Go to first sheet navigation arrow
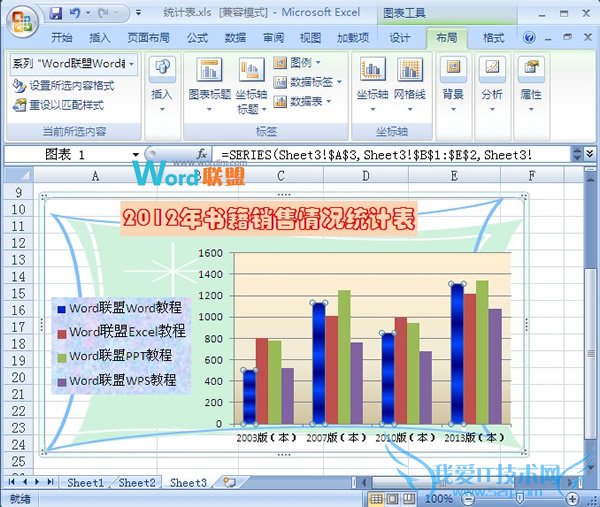This screenshot has width=600, height=507. (x=11, y=482)
